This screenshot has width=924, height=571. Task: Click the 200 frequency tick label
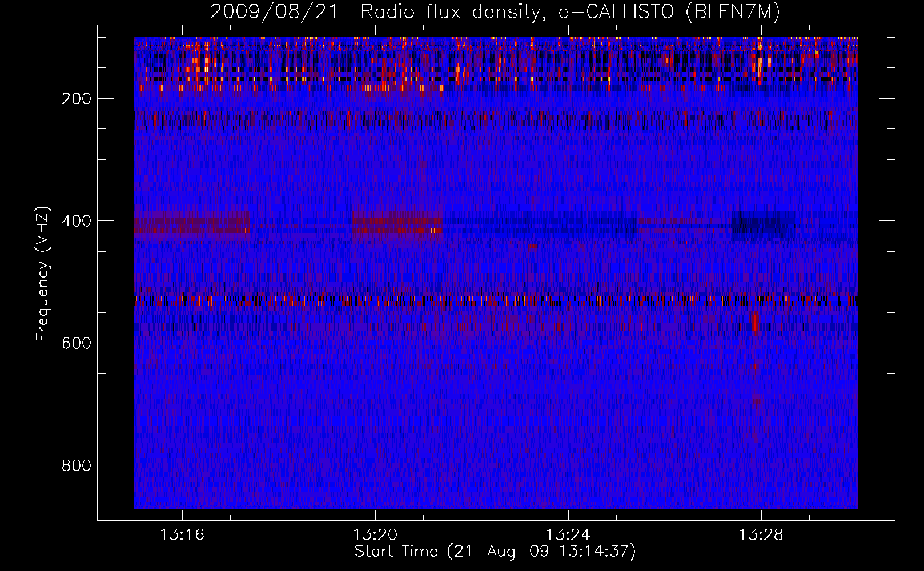pyautogui.click(x=77, y=99)
